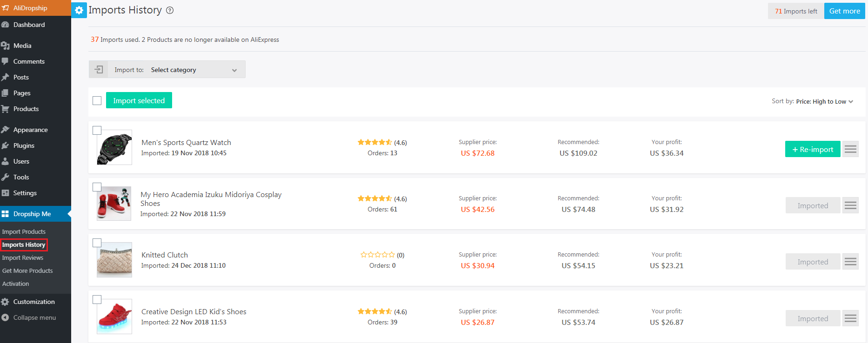Check the Creative Design LED Kid's Shoes checkbox
868x343 pixels.
tap(97, 299)
